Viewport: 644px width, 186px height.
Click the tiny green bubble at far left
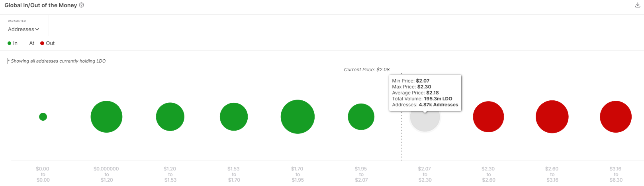click(43, 117)
